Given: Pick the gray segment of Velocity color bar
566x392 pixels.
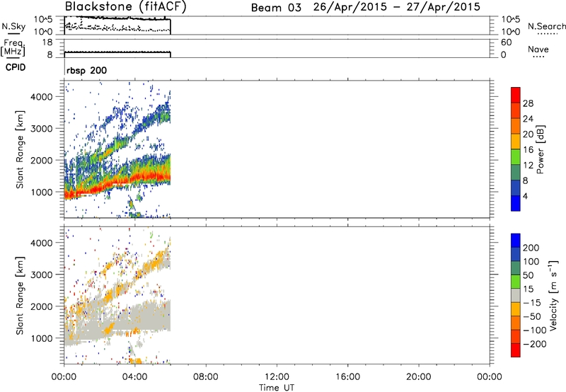Looking at the screenshot, I should [x=516, y=296].
